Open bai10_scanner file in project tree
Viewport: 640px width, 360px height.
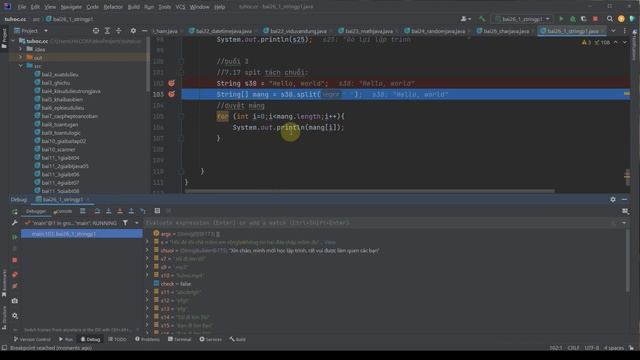(x=58, y=149)
